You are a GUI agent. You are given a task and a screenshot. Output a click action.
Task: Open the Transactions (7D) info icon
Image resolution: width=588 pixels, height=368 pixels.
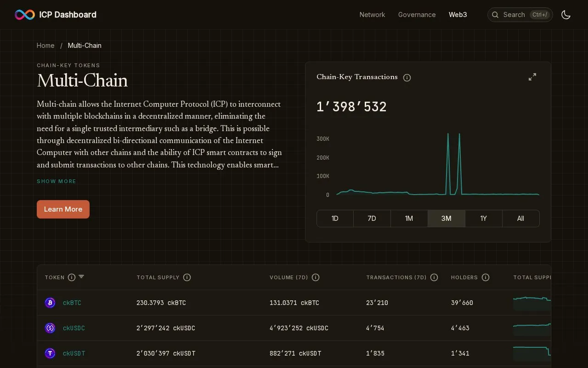(434, 277)
